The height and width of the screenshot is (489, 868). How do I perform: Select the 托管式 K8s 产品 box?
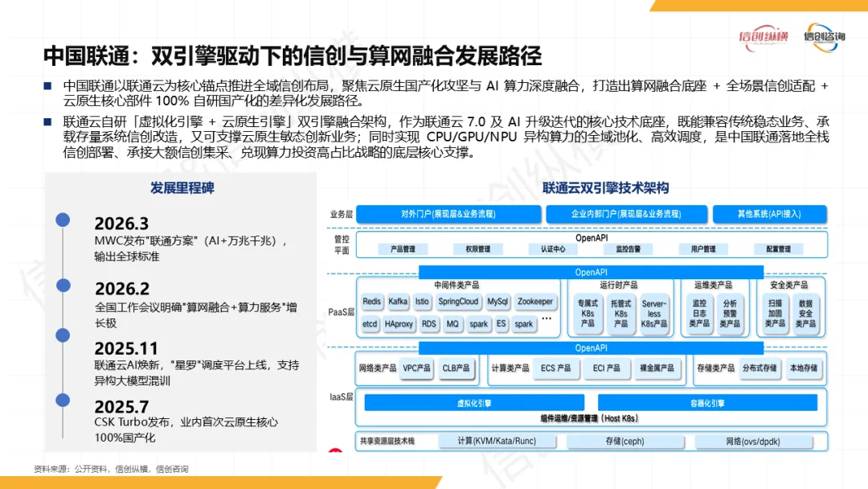pos(620,314)
